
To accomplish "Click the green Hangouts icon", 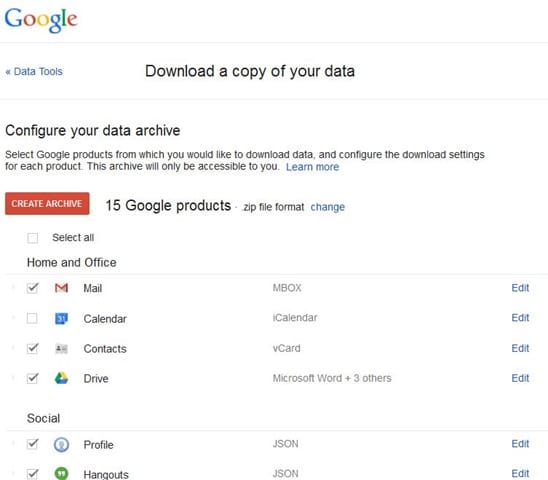I will [x=62, y=474].
